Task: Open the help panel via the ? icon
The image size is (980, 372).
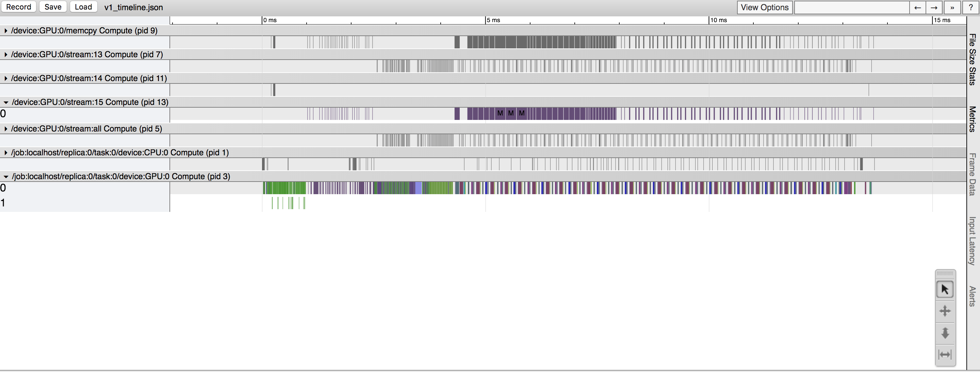Action: point(971,7)
